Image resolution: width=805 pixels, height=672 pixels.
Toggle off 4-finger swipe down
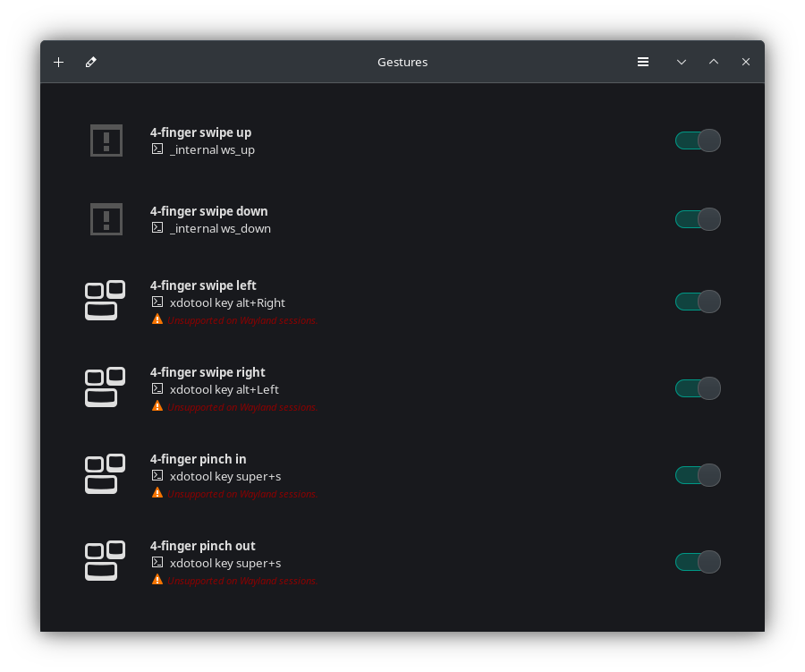coord(698,219)
